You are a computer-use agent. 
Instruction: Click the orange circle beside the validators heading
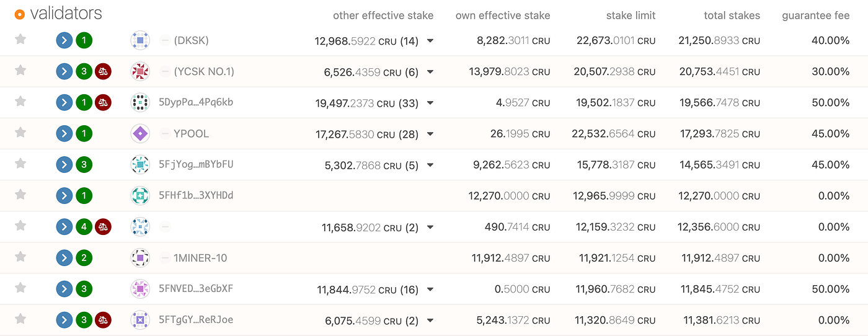19,14
